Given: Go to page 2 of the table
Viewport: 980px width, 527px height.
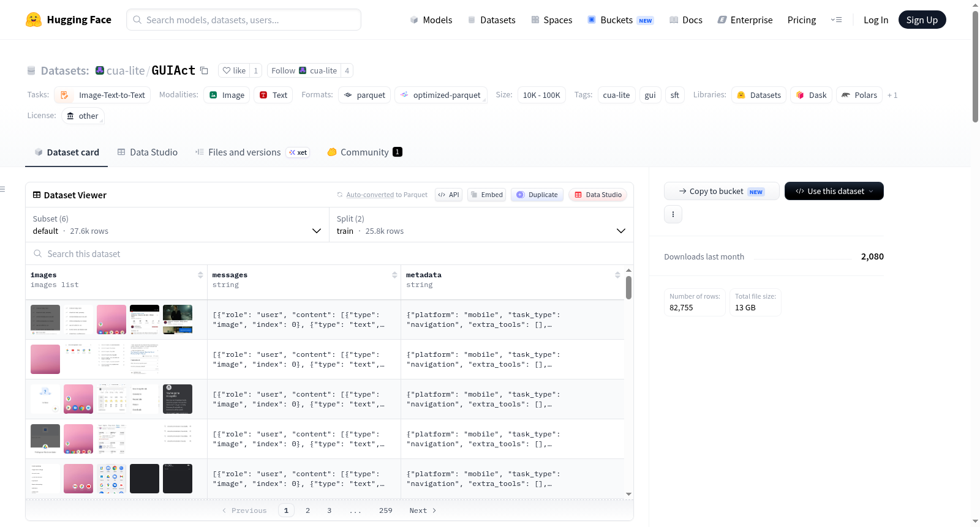Looking at the screenshot, I should (307, 510).
